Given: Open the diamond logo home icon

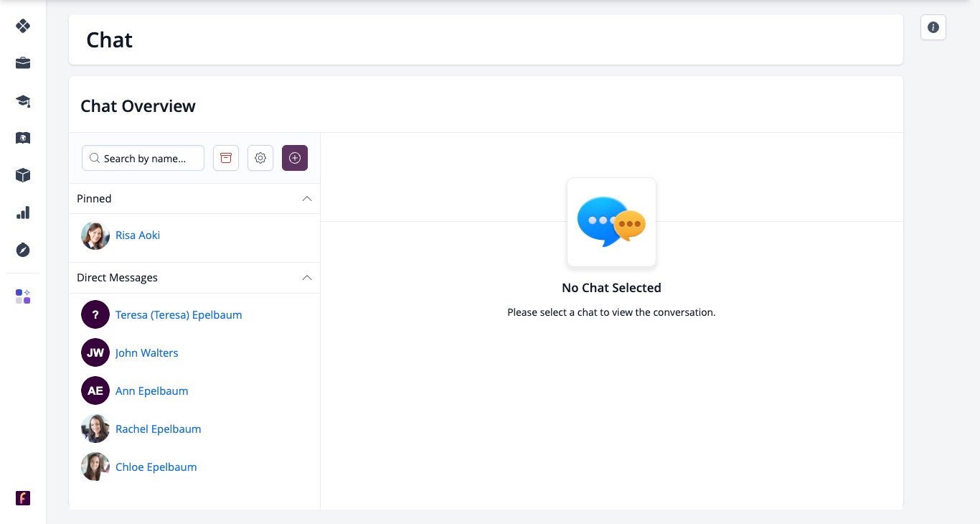Looking at the screenshot, I should click(x=23, y=26).
